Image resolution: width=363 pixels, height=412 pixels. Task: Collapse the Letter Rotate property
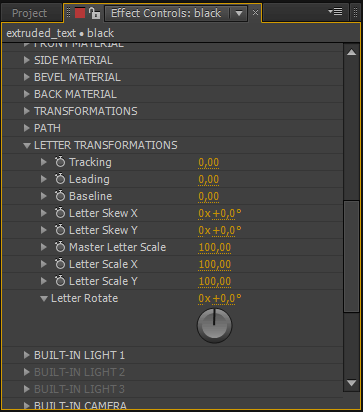tap(44, 298)
